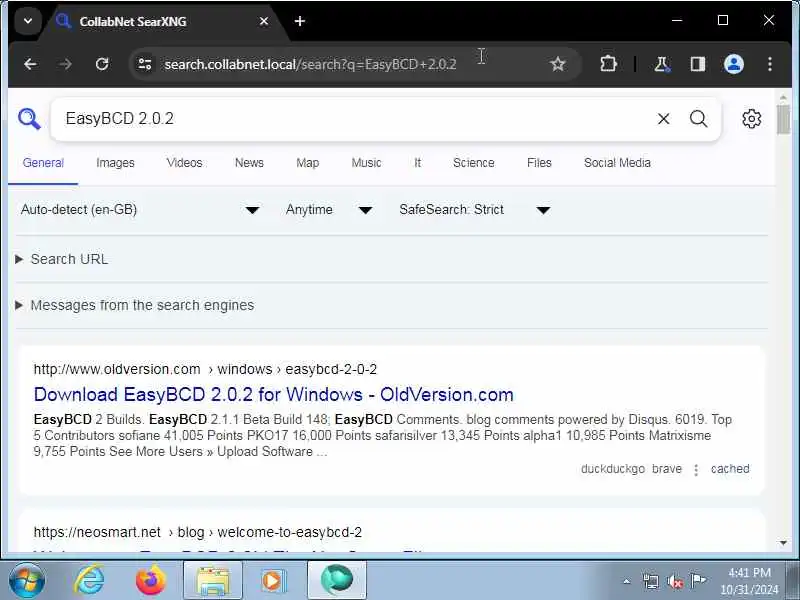Open the SafeSearch: Strict dropdown
The width and height of the screenshot is (800, 600).
(474, 210)
